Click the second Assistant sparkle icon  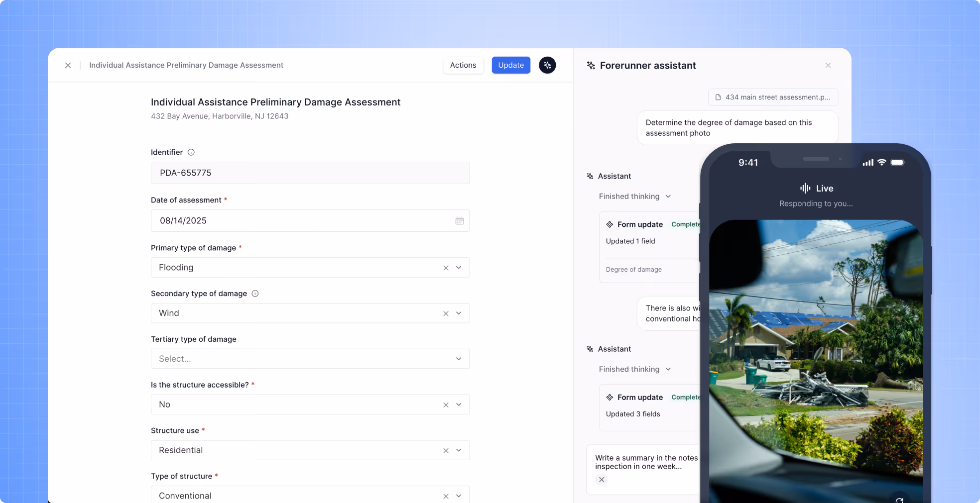590,349
